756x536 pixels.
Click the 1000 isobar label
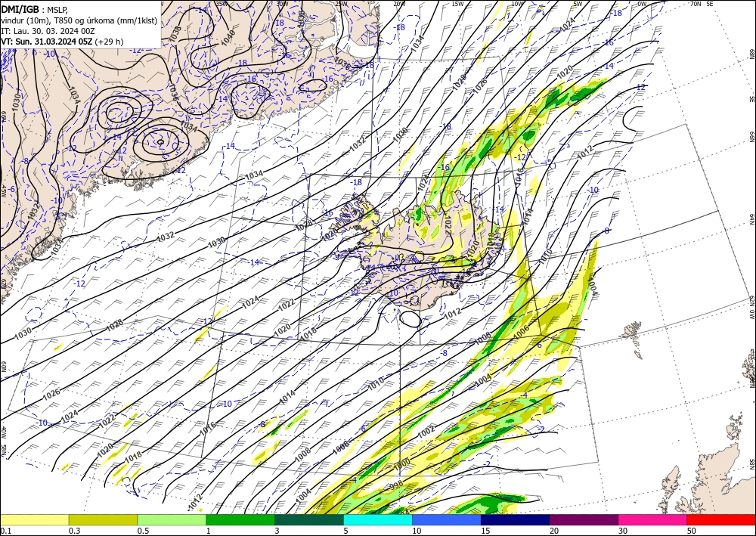point(401,463)
